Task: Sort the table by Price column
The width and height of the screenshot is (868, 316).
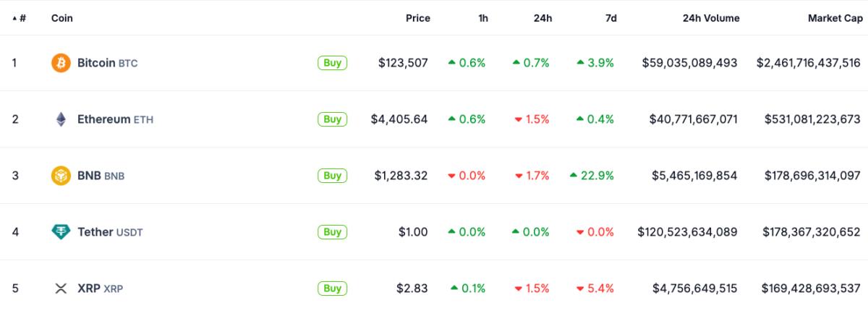Action: (x=417, y=18)
